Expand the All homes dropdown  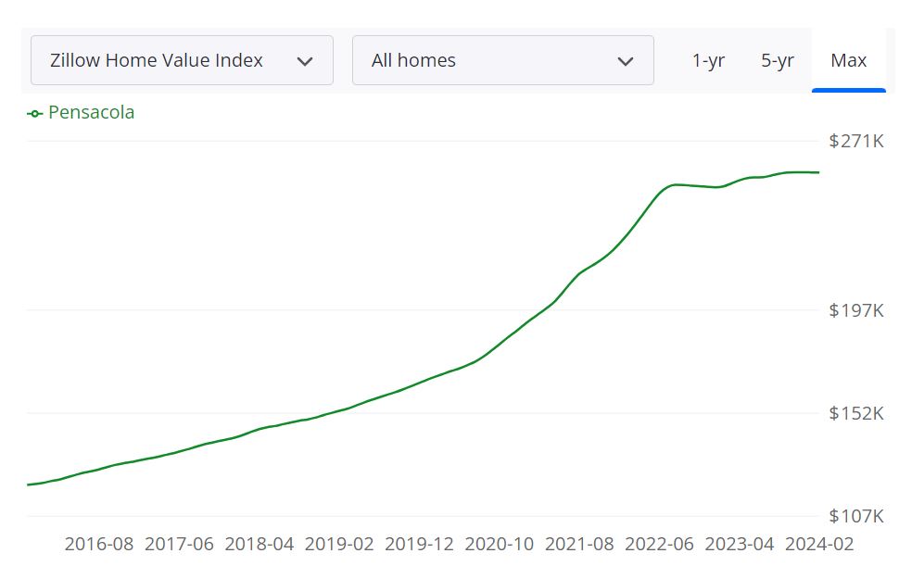(x=502, y=60)
